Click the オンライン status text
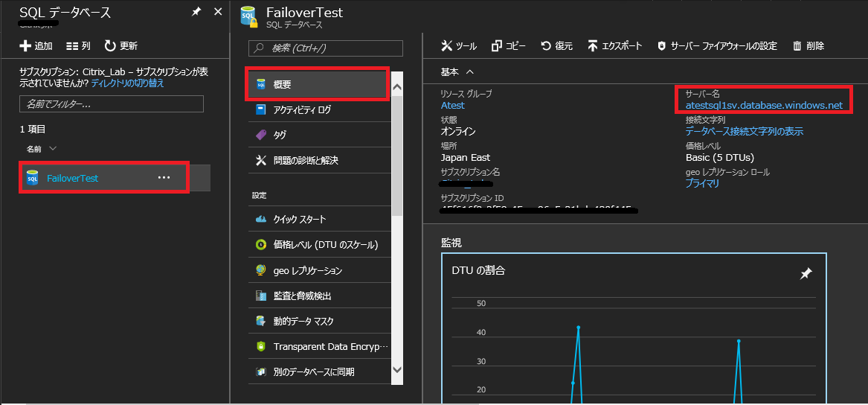The image size is (868, 405). click(458, 131)
